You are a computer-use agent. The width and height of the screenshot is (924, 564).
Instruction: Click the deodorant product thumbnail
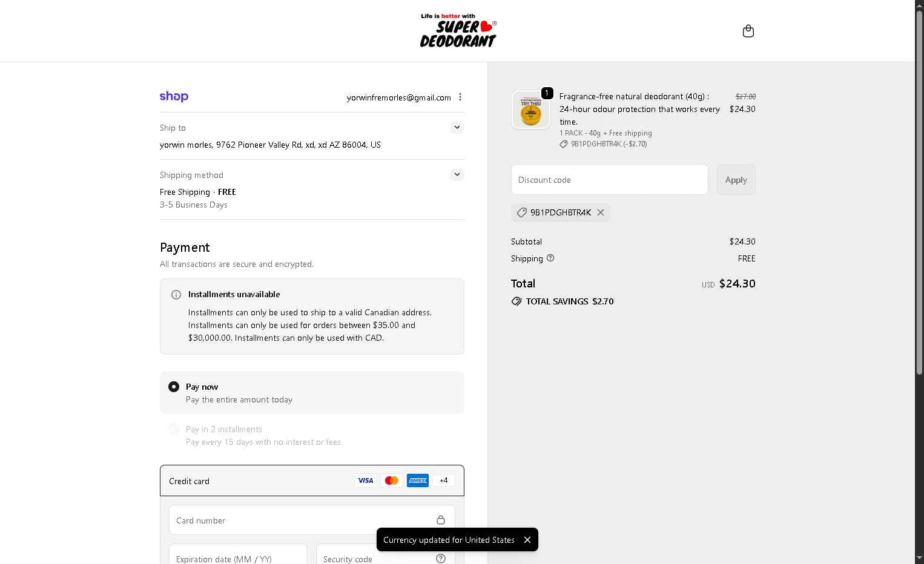point(531,110)
